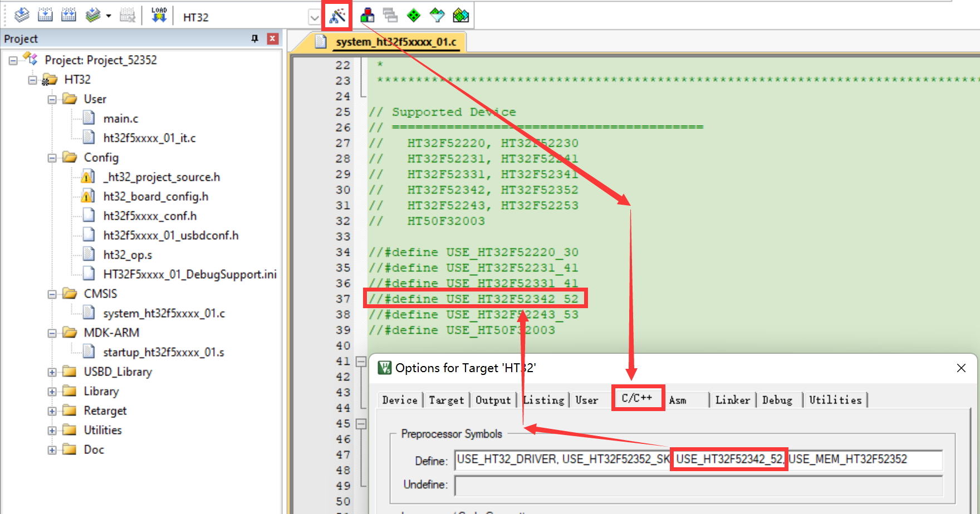Expand the USBD_Library folder in tree
Viewport: 980px width, 514px height.
coord(52,372)
